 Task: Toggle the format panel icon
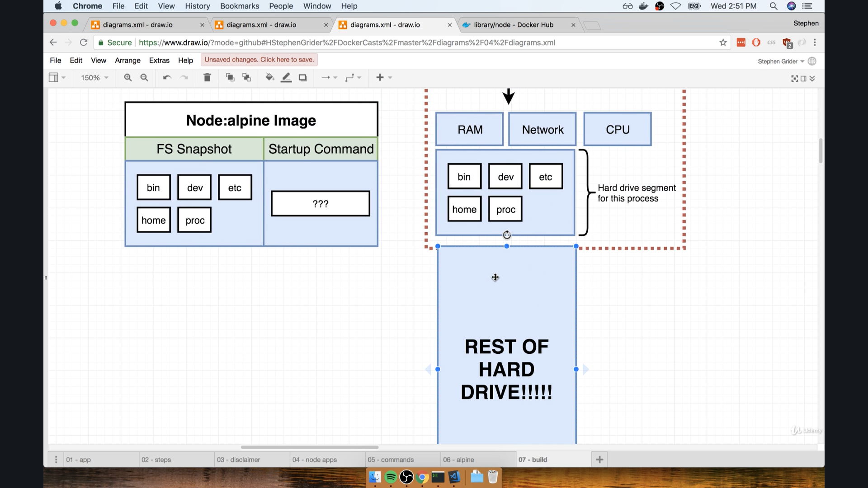pos(803,79)
